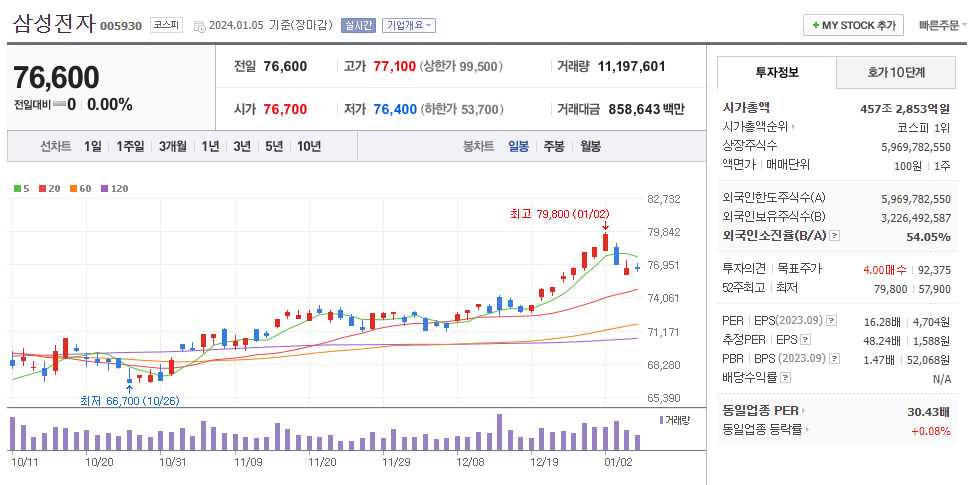Select the 3년 line chart period

click(x=242, y=147)
